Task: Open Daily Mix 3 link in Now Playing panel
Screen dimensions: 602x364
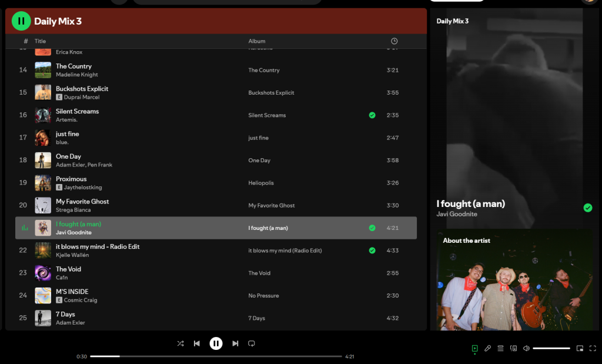Action: (x=453, y=21)
